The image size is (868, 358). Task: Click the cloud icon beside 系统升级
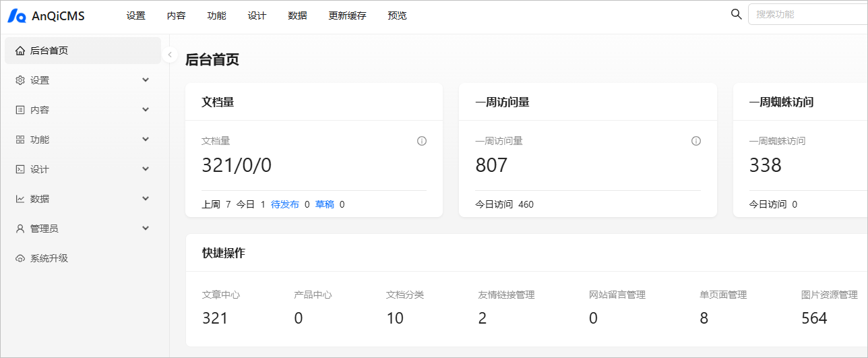[x=20, y=258]
